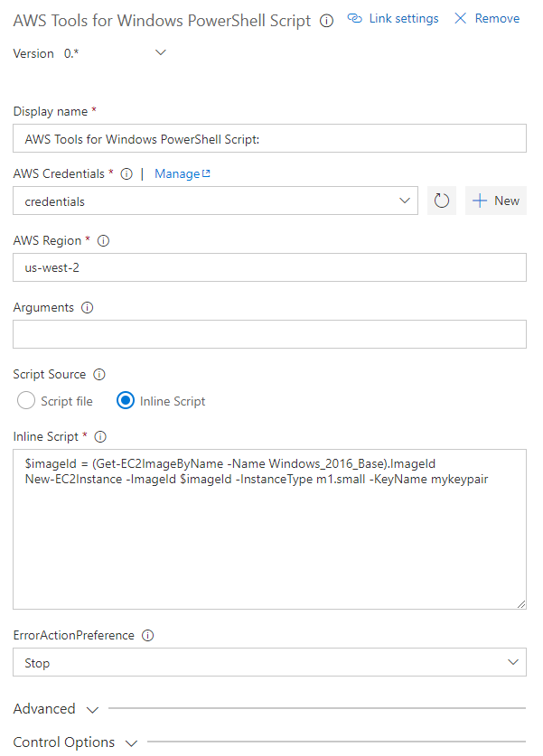Click the Inline Script resize handle
The width and height of the screenshot is (543, 756).
tap(521, 604)
